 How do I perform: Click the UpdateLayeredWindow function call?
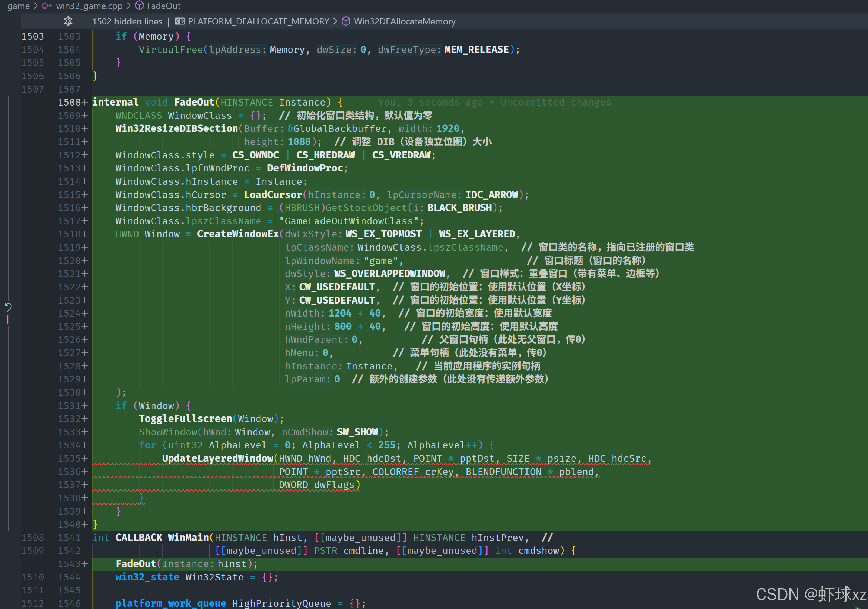(218, 458)
